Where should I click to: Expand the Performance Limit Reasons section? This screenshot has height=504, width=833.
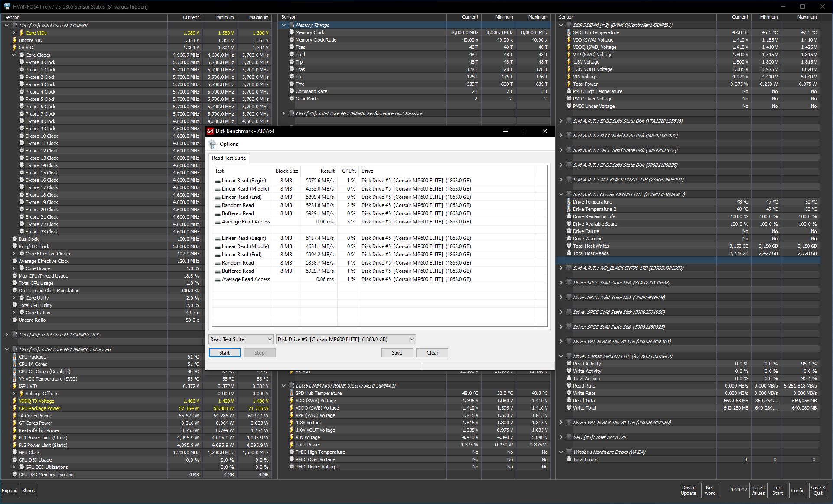tap(284, 113)
